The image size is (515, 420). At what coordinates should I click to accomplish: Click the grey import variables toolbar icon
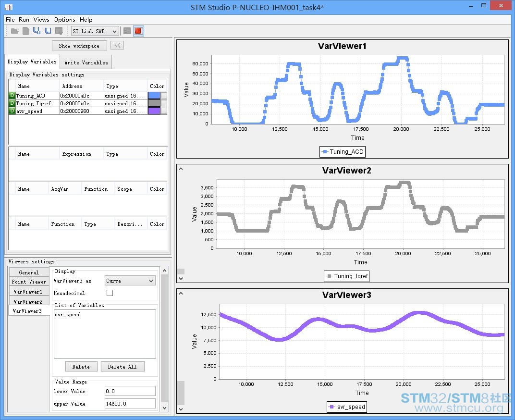coord(59,31)
